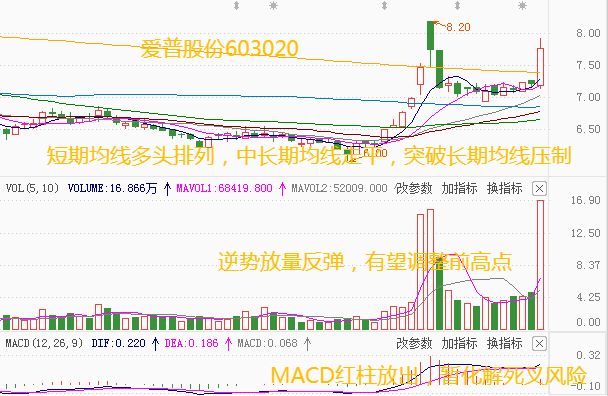Open 改参数 for the MACD indicator
The width and height of the screenshot is (608, 396).
[x=414, y=343]
